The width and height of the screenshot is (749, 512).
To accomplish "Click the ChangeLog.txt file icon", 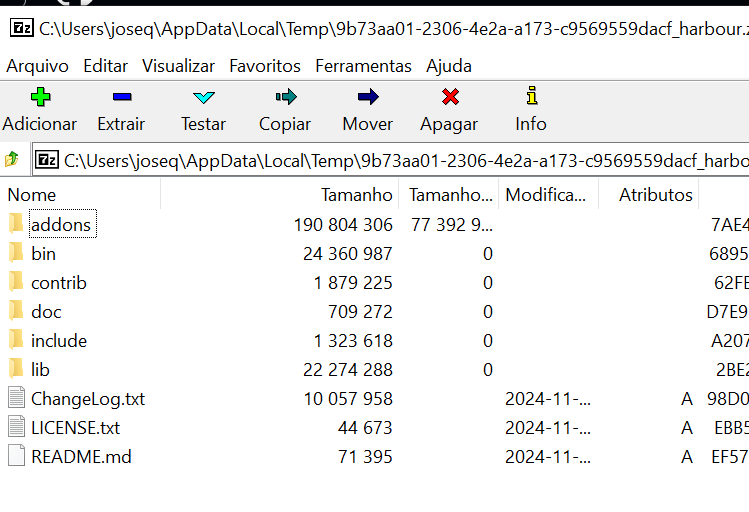I will (x=16, y=398).
